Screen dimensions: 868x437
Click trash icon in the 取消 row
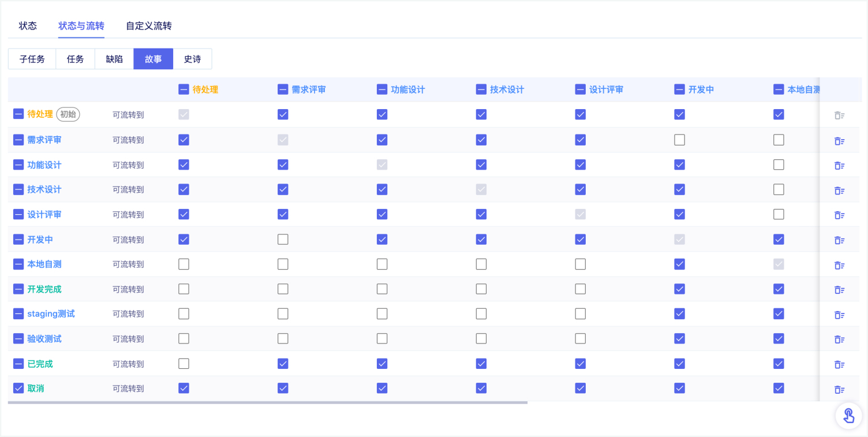(839, 389)
